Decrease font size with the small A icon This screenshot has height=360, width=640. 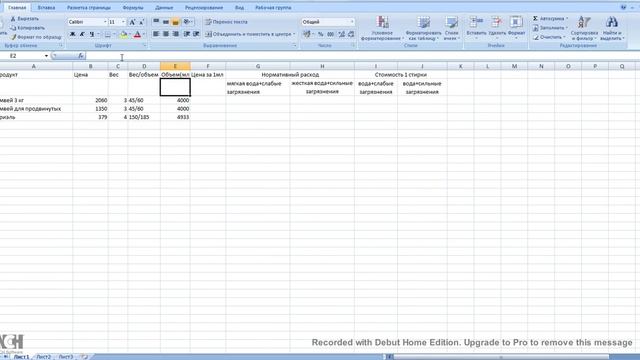point(141,22)
